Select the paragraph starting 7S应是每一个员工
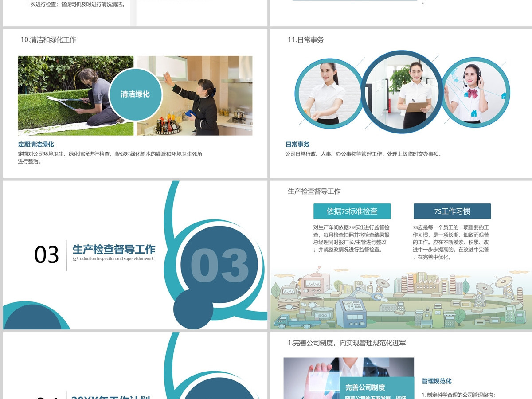This screenshot has height=399, width=532. tap(451, 242)
